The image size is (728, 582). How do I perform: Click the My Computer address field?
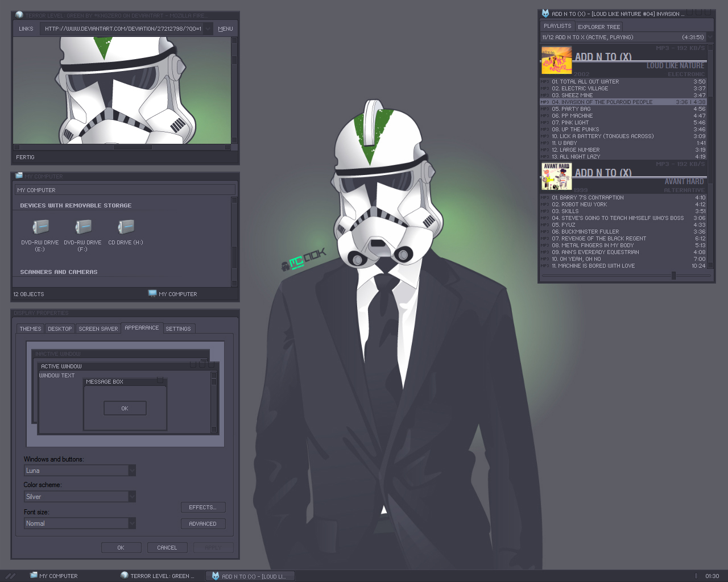click(125, 190)
